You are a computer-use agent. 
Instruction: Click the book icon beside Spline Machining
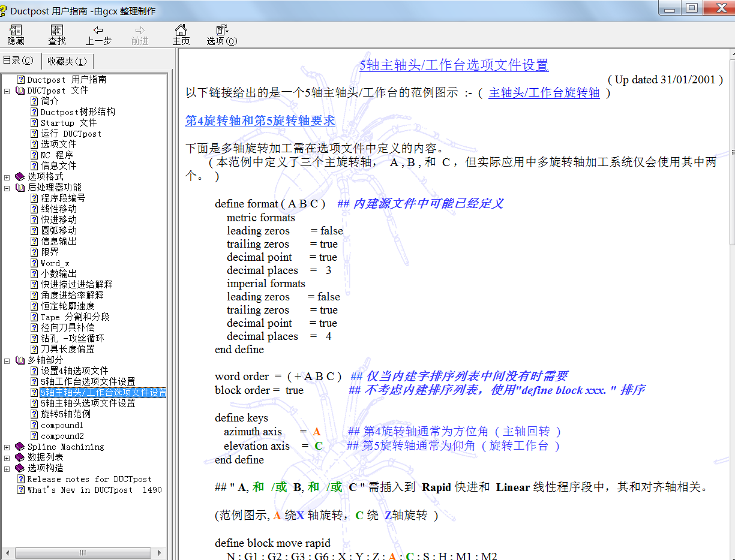coord(20,447)
